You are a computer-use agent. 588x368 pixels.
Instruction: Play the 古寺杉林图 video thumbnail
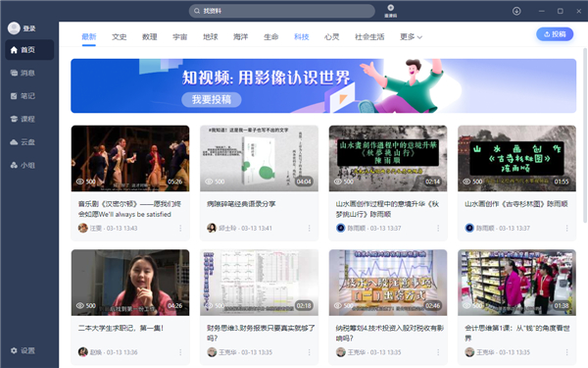pos(516,158)
